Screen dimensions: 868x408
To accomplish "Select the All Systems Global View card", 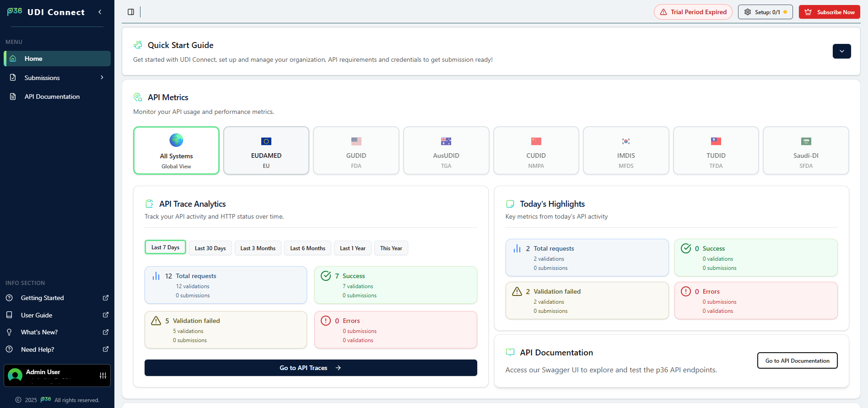I will [x=176, y=150].
